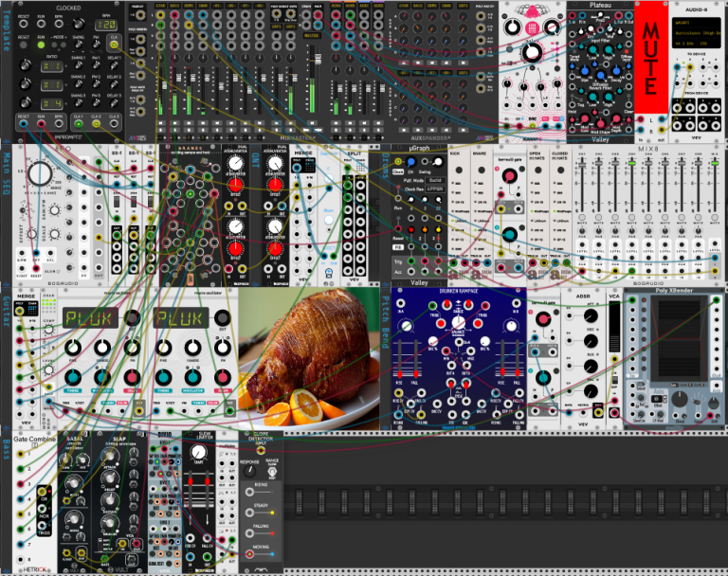Click the Shape knob on the Slew Limiter
This screenshot has width=728, height=576.
199,453
